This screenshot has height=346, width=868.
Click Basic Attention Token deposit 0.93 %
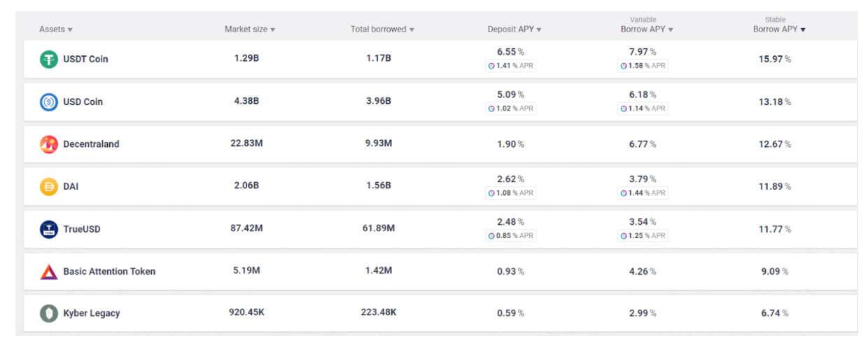click(x=510, y=272)
